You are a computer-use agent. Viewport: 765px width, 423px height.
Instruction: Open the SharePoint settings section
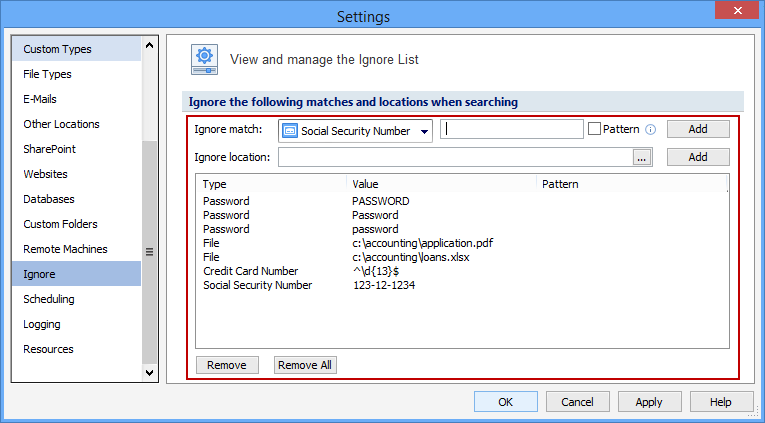click(50, 149)
